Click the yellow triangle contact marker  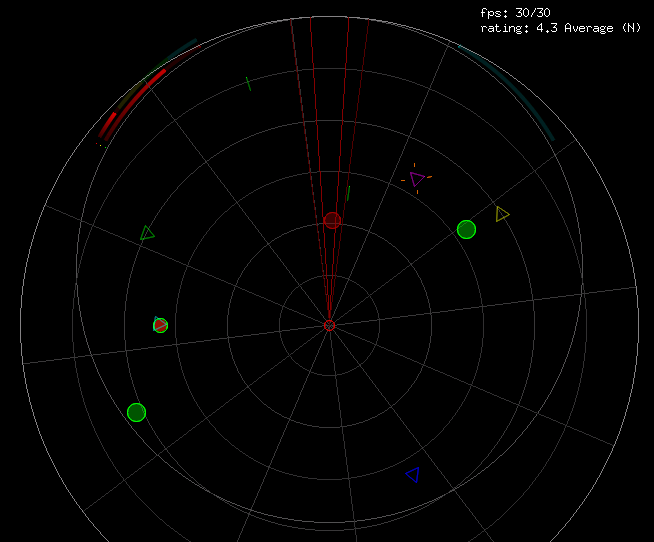tap(502, 214)
